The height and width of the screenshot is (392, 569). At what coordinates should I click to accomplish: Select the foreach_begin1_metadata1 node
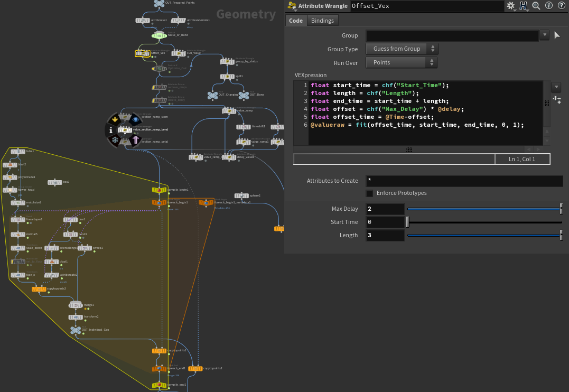pos(206,202)
